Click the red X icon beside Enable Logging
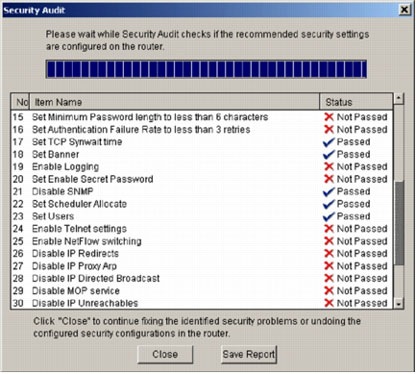Image resolution: width=416 pixels, height=374 pixels. point(329,166)
